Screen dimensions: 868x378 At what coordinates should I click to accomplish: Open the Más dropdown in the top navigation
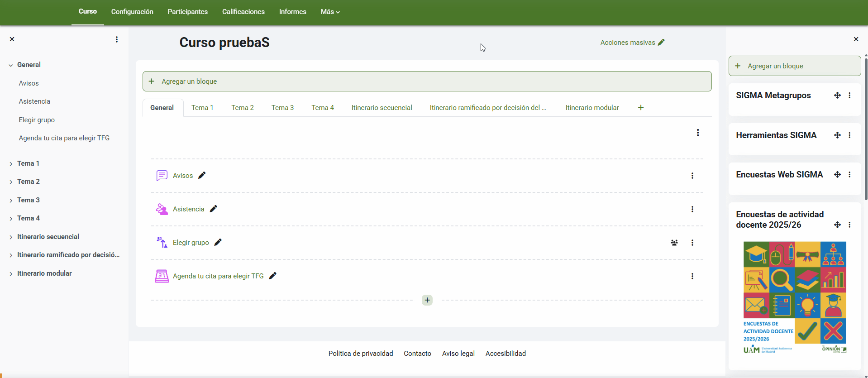(330, 12)
